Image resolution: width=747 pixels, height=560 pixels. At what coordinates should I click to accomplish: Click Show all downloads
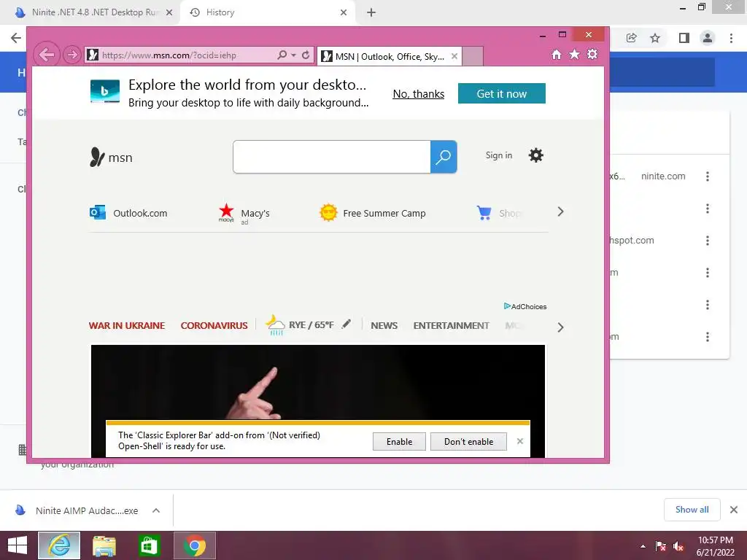coord(692,510)
